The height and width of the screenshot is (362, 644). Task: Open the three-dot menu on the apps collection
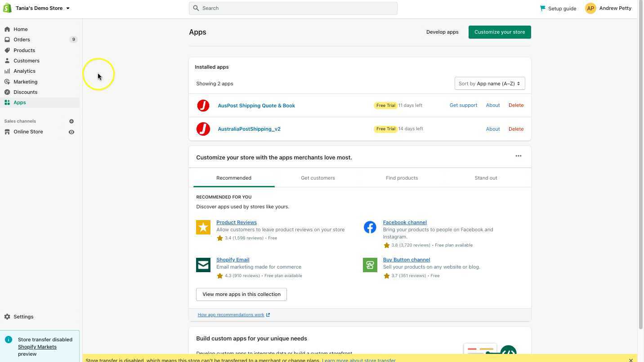pyautogui.click(x=518, y=156)
